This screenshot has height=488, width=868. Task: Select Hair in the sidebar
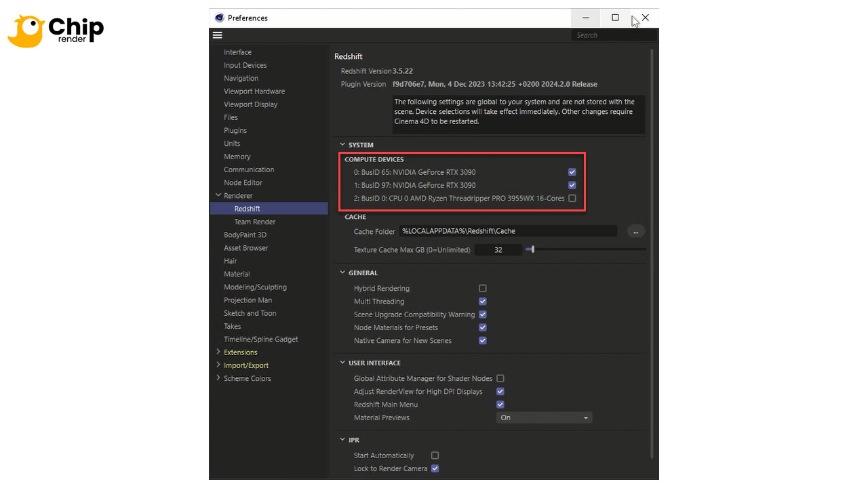click(231, 261)
